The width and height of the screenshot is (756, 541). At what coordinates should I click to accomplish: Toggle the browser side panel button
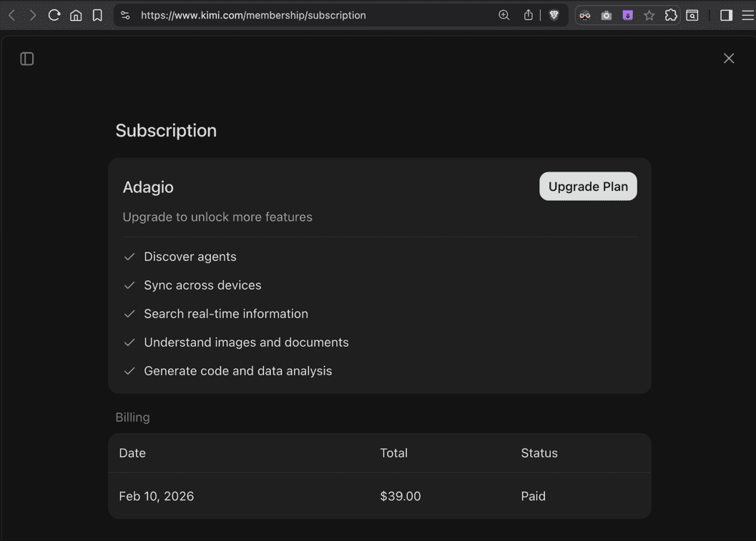point(726,15)
